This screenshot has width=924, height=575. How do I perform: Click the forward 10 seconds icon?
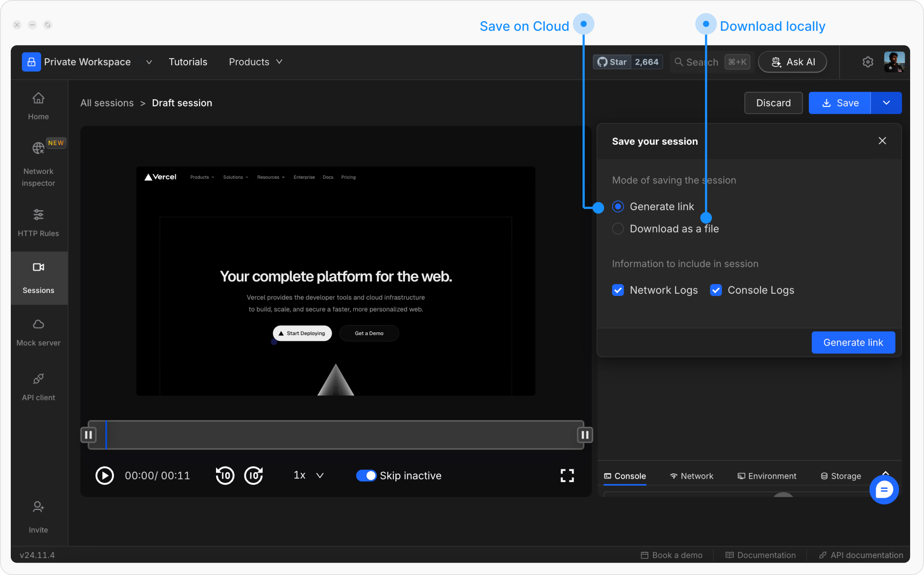pyautogui.click(x=253, y=475)
